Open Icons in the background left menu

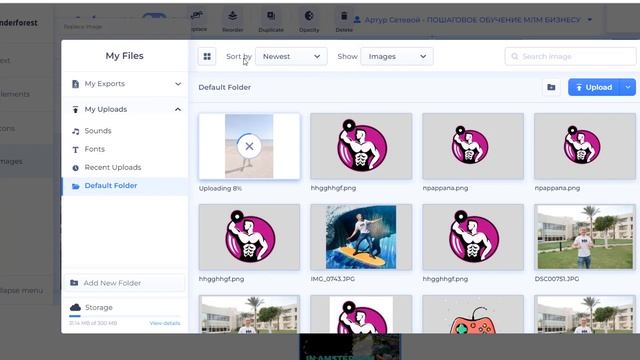pyautogui.click(x=26, y=128)
